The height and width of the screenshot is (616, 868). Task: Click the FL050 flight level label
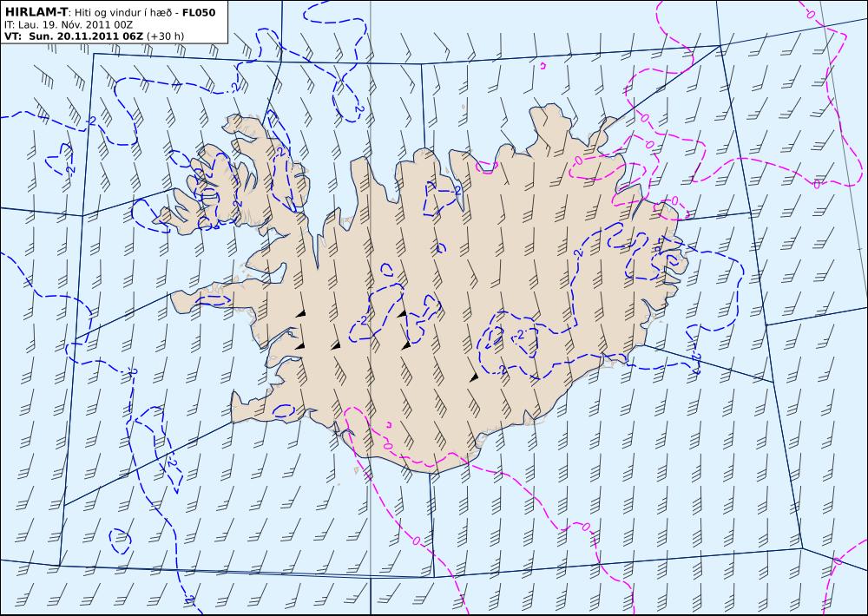[198, 12]
